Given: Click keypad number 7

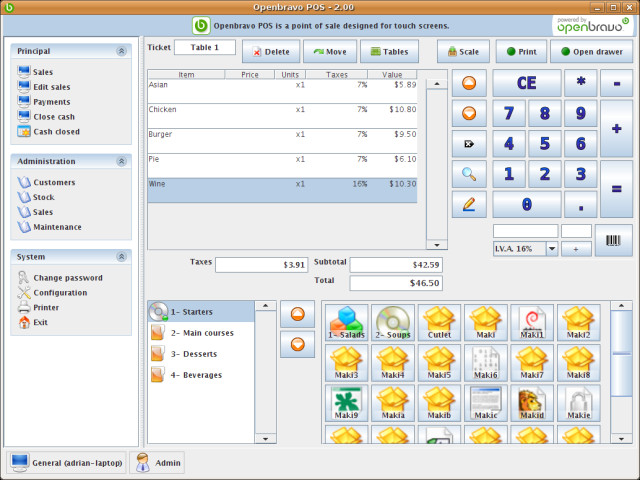Looking at the screenshot, I should (509, 113).
